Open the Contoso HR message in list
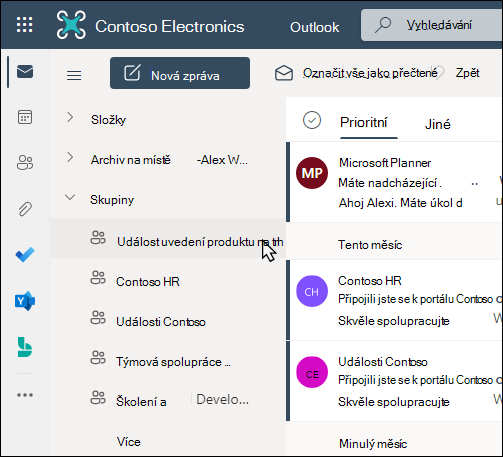The width and height of the screenshot is (503, 457). (x=395, y=300)
